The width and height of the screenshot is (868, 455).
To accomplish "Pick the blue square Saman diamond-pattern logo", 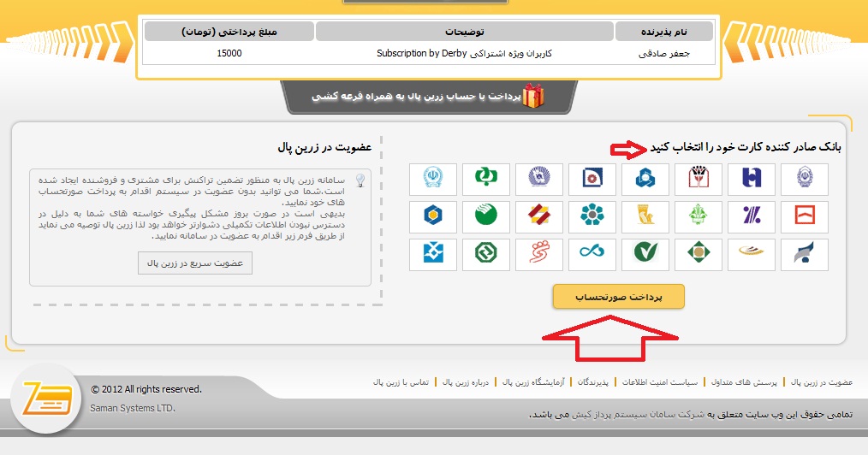I will (x=433, y=254).
